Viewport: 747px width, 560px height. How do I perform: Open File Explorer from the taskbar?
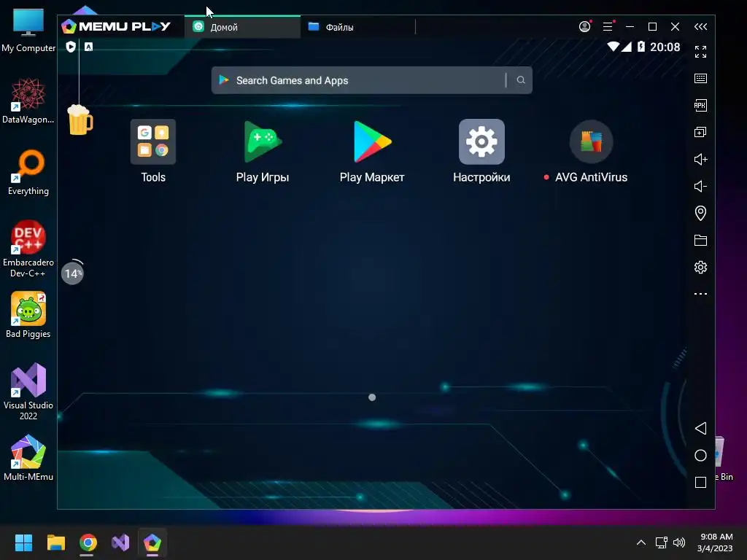click(x=55, y=542)
